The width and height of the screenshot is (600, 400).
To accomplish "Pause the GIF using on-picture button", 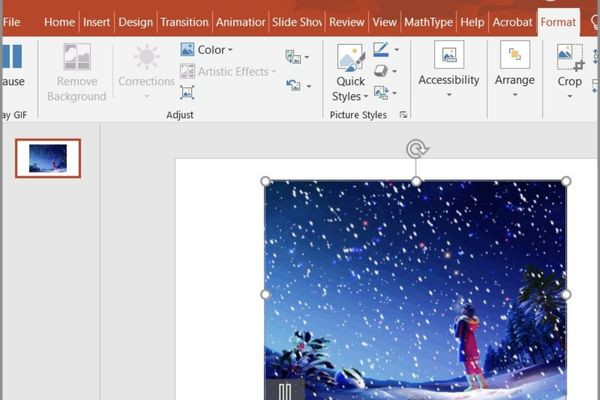I will (x=285, y=390).
